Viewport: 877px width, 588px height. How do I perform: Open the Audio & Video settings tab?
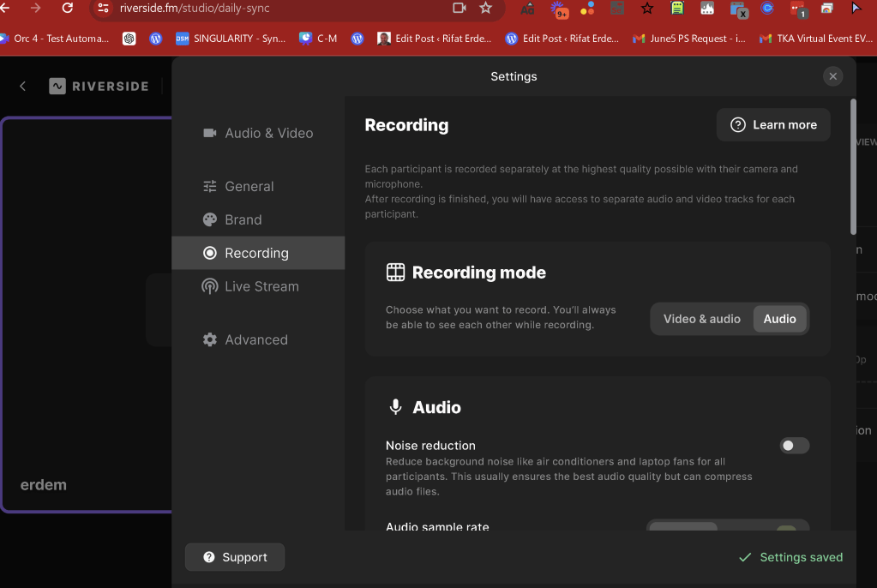pos(258,133)
